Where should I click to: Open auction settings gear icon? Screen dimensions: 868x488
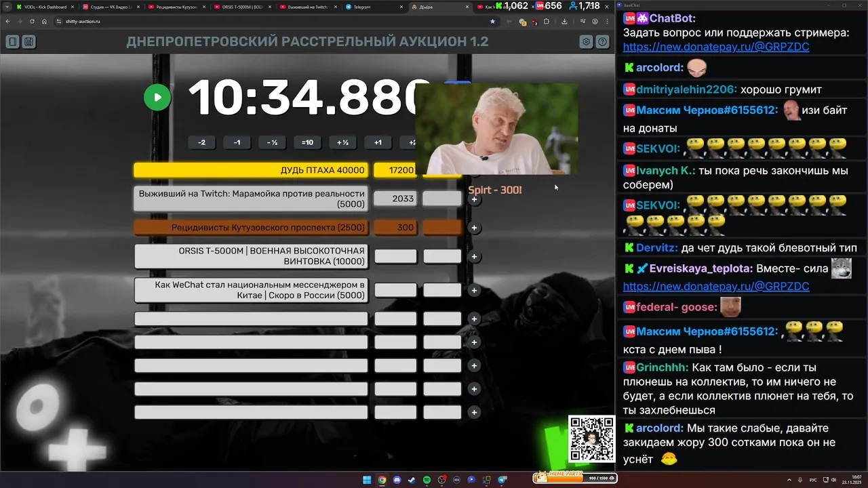586,42
